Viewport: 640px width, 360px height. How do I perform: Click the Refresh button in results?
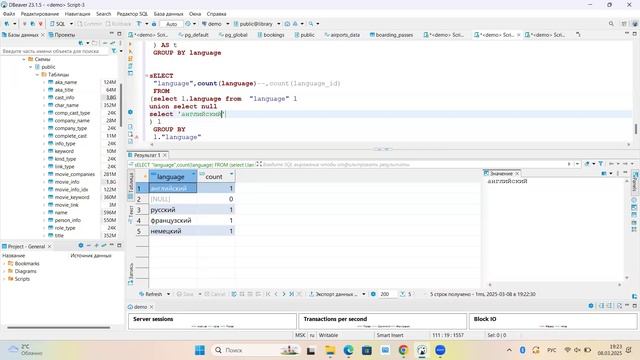click(151, 294)
